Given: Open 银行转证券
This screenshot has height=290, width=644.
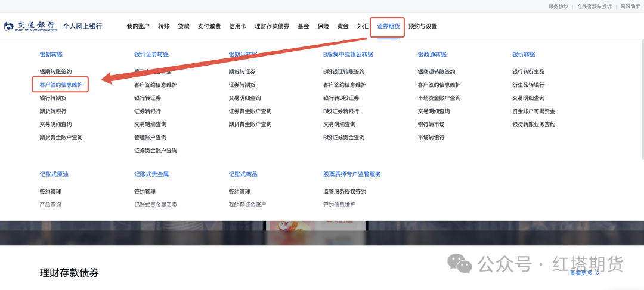Looking at the screenshot, I should point(147,98).
